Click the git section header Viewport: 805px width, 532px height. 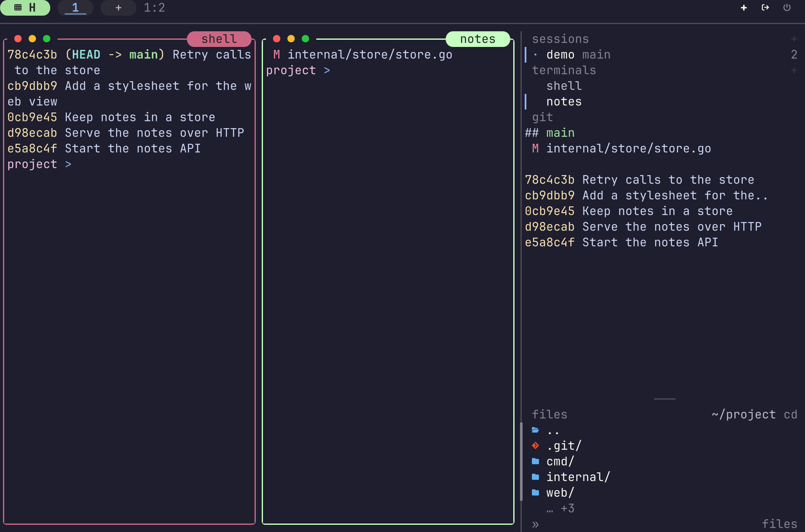pyautogui.click(x=542, y=117)
